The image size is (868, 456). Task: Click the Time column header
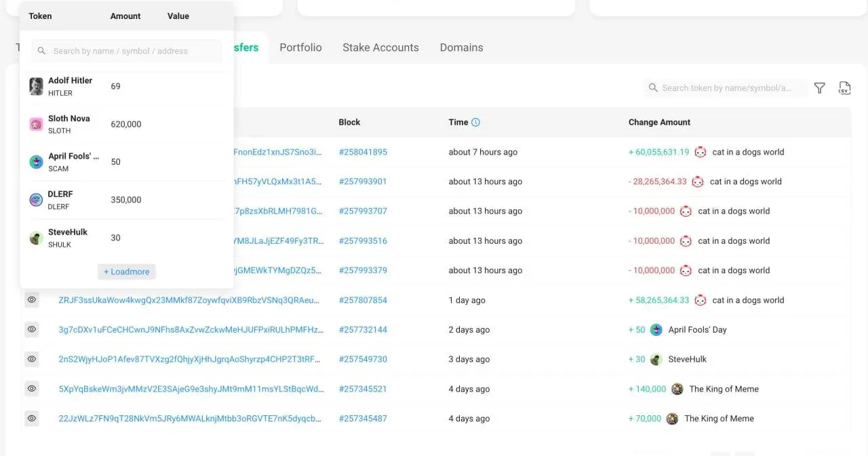458,123
